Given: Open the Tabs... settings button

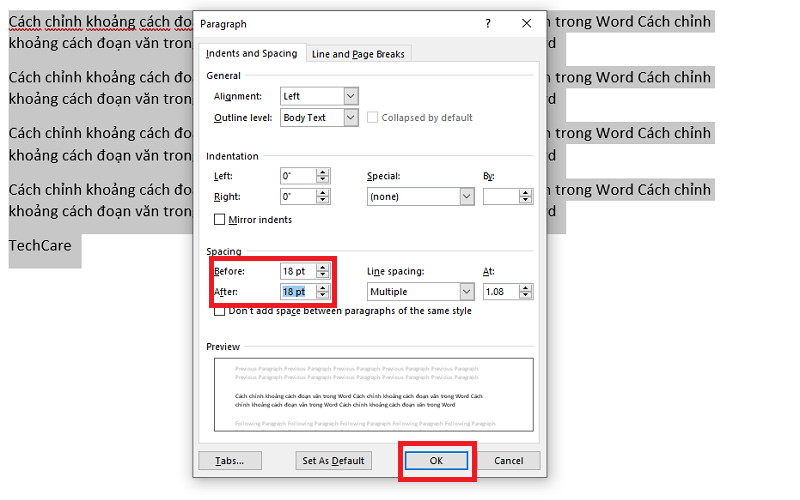Looking at the screenshot, I should click(x=229, y=461).
